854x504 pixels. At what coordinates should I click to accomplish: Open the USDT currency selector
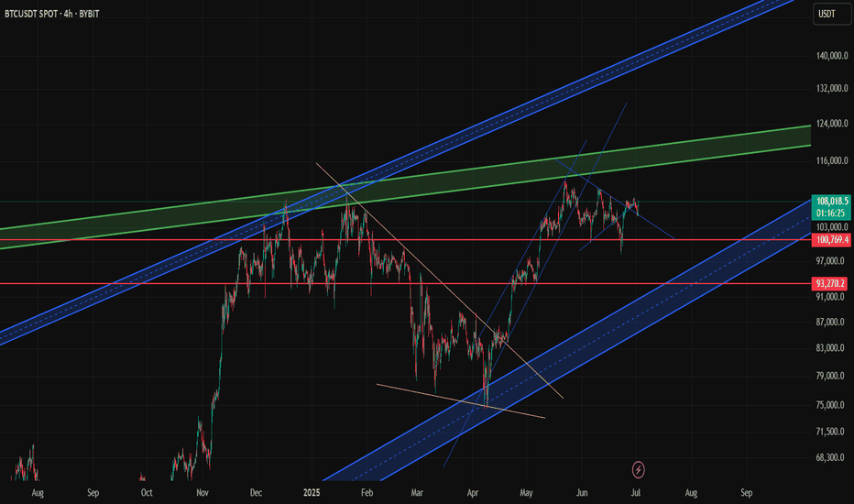(x=832, y=14)
